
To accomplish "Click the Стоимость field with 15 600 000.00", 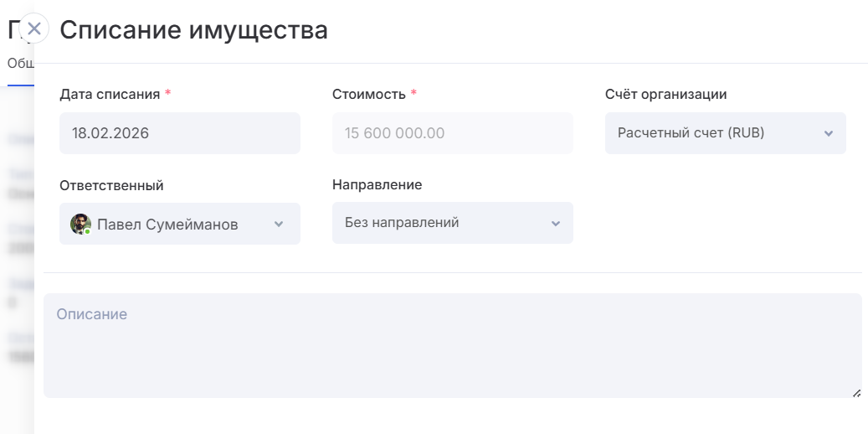I will tap(452, 133).
